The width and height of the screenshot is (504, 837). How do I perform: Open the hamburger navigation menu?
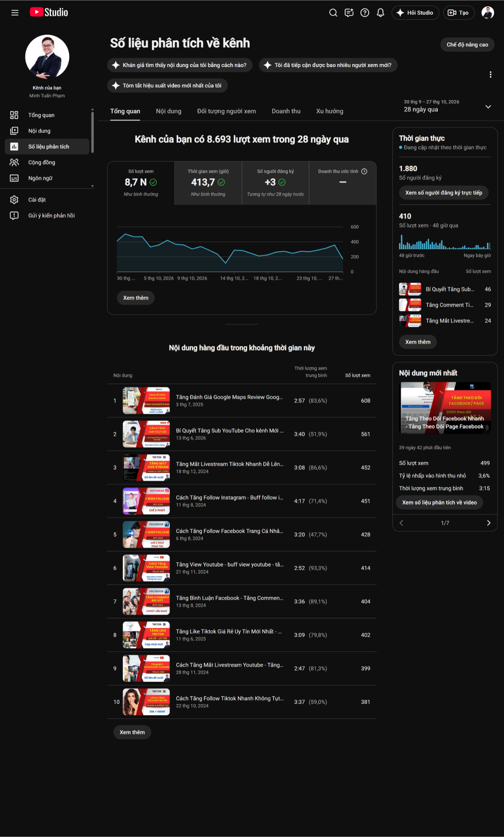coord(15,13)
